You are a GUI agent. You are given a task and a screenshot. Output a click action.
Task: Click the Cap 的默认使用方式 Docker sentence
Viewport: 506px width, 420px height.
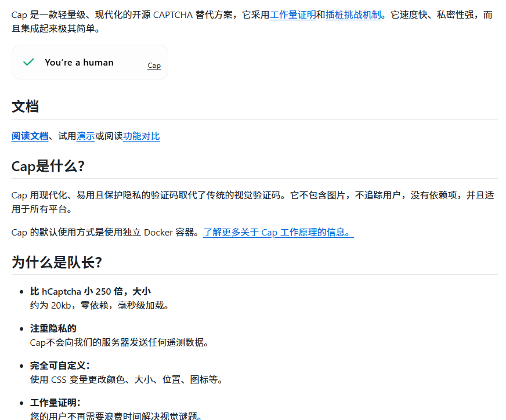click(105, 232)
